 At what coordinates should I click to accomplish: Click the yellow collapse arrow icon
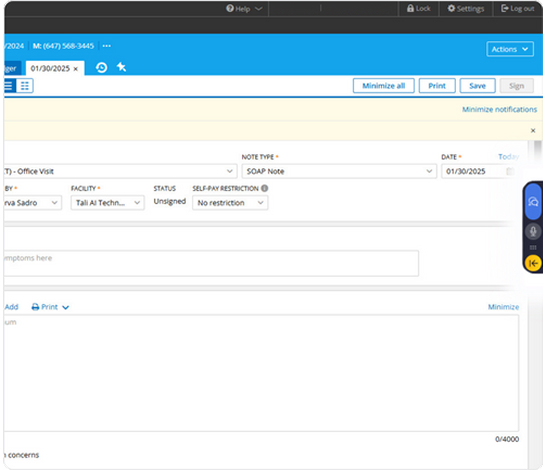[x=533, y=264]
